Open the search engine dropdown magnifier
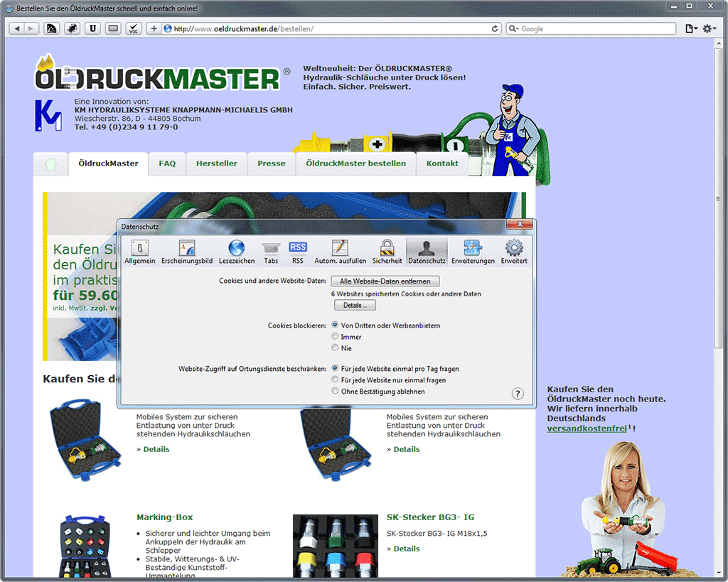 point(513,28)
